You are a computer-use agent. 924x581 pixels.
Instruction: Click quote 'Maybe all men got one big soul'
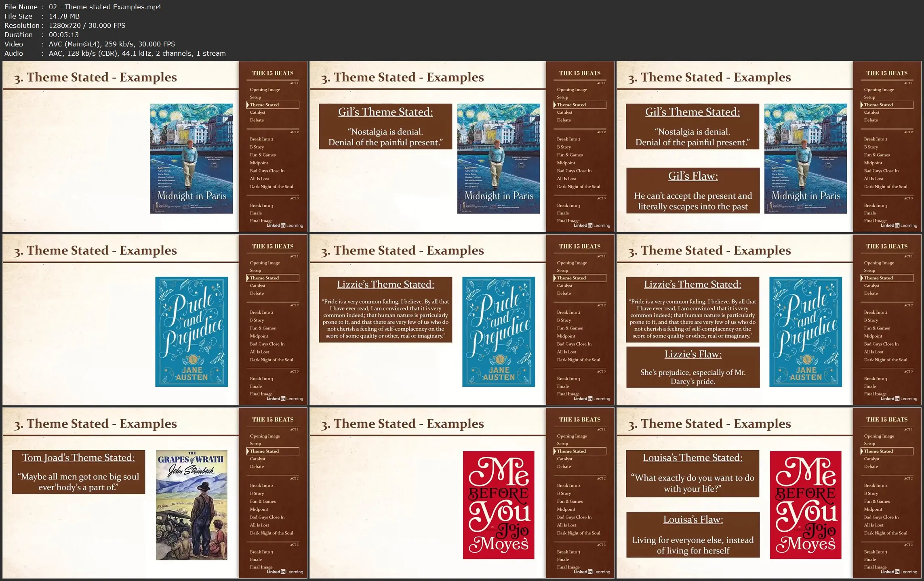click(x=78, y=476)
